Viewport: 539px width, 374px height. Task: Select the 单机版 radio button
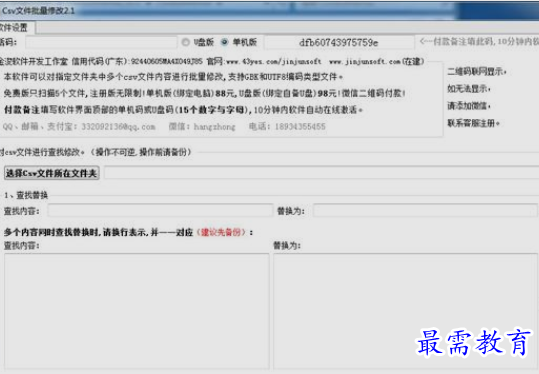[x=224, y=42]
